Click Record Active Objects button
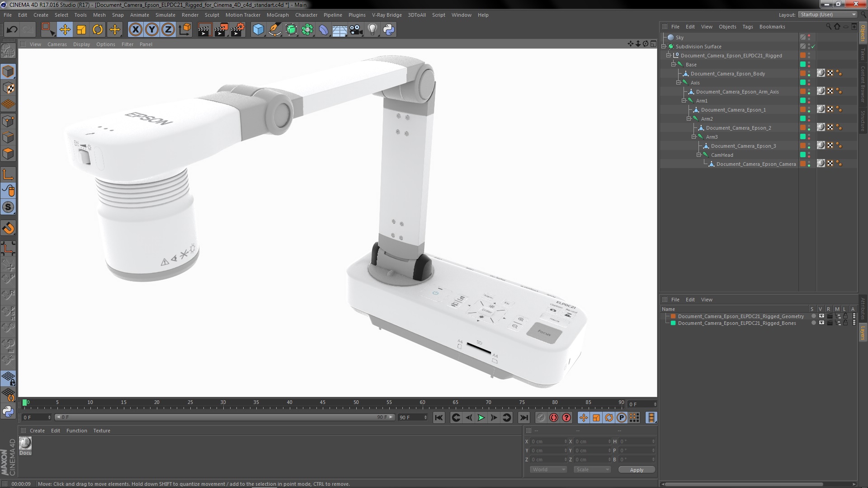The image size is (868, 488). 541,418
